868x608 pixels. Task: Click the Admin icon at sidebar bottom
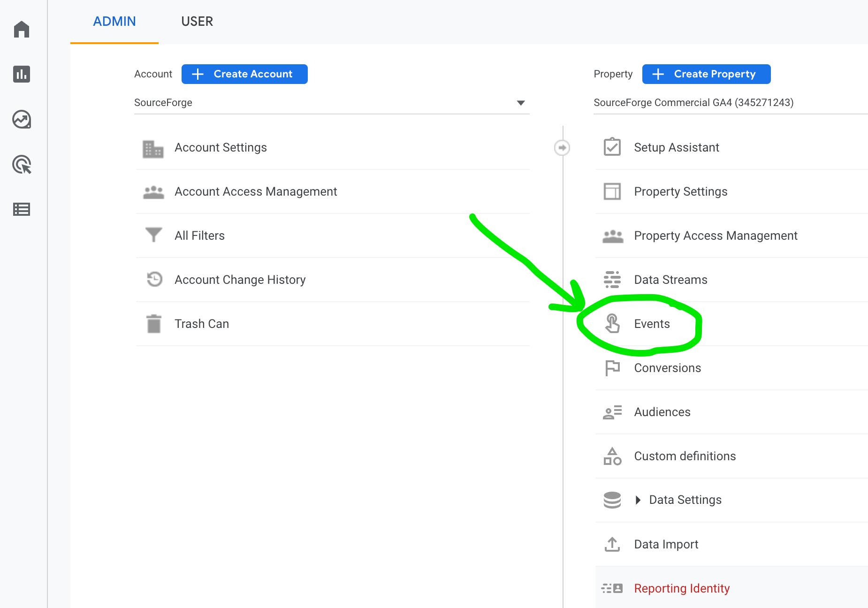(22, 209)
